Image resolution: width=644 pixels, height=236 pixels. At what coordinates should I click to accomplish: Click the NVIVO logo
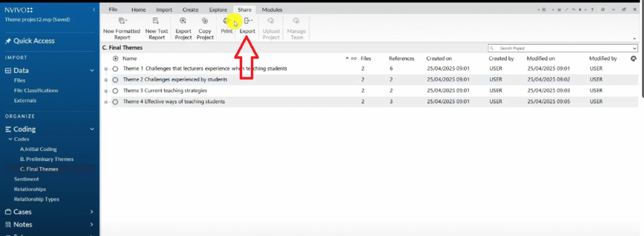(19, 10)
